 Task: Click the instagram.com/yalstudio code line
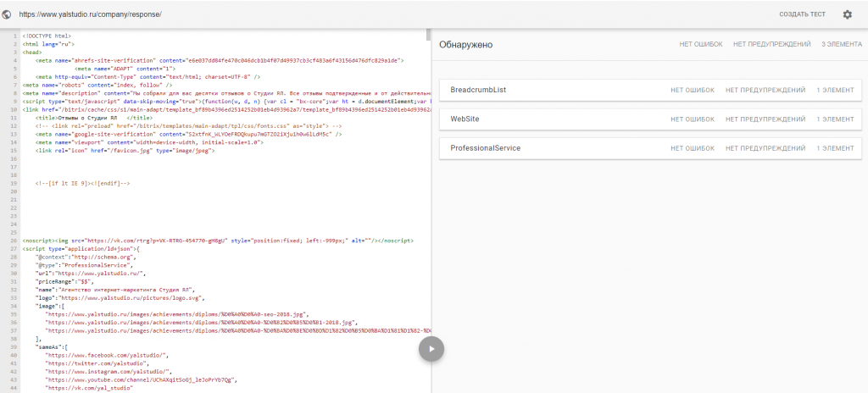tap(109, 372)
